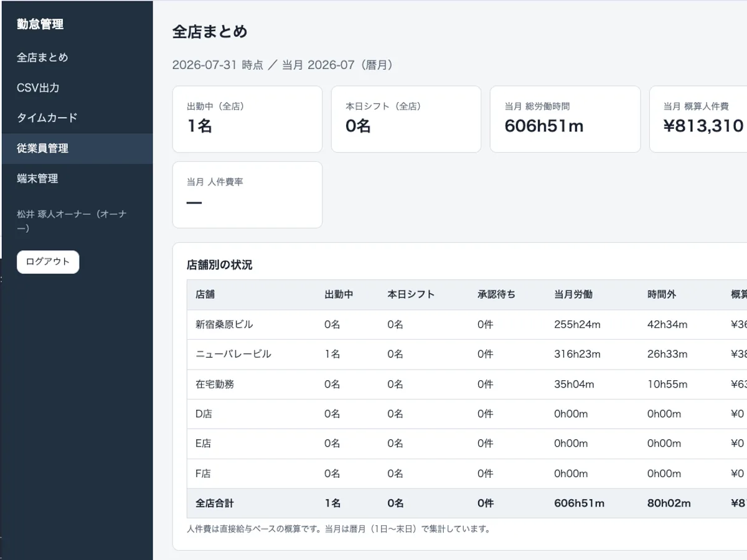This screenshot has width=747, height=560.
Task: Select the 新宿桑原ビル store row
Action: point(467,325)
